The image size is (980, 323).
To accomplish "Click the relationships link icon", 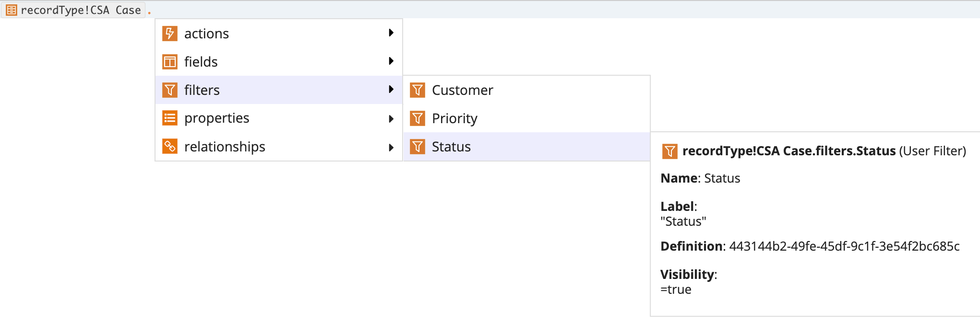I will pos(170,146).
